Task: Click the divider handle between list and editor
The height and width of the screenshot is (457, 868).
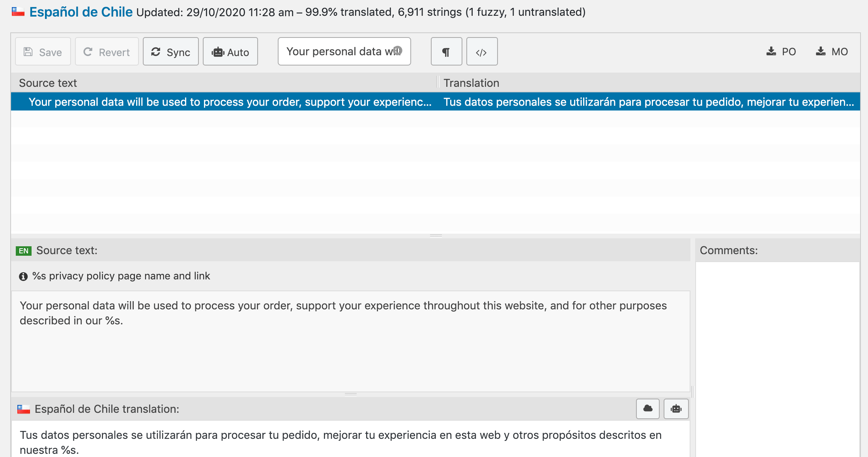Action: tap(436, 236)
